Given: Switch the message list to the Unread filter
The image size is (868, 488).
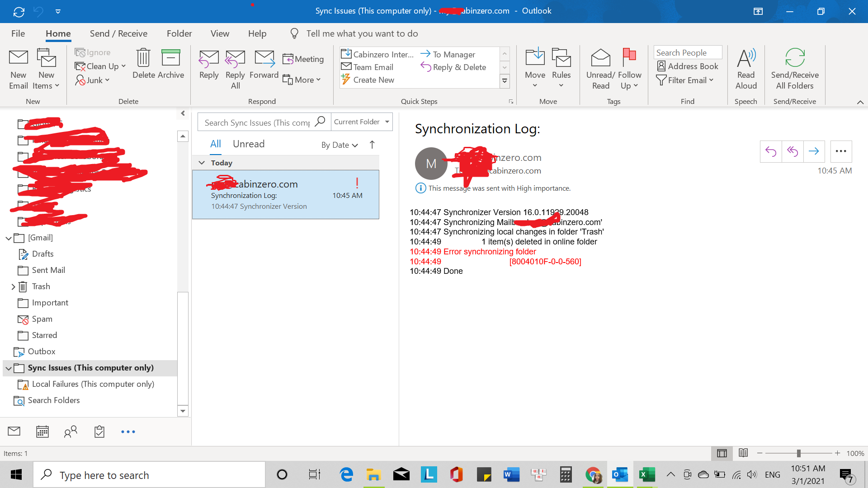Looking at the screenshot, I should pos(249,144).
